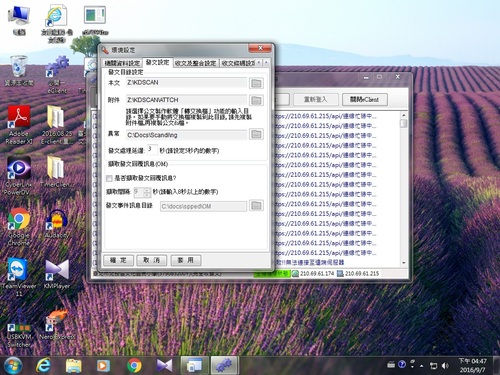
Task: Click the 發文處理延遲 seconds field
Action: pos(152,150)
